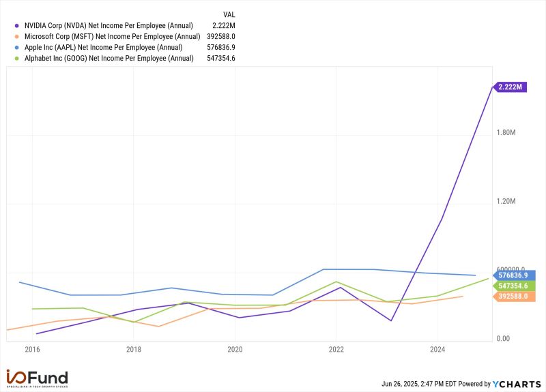The height and width of the screenshot is (392, 546).
Task: Click the VAL column header
Action: pos(230,14)
